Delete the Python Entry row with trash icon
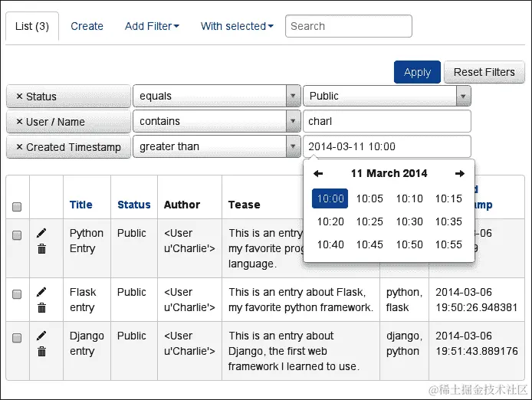 coord(41,249)
